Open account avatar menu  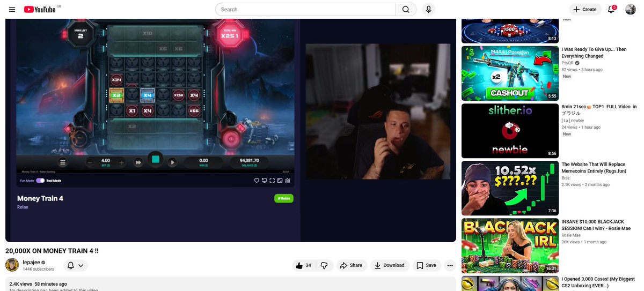point(631,9)
